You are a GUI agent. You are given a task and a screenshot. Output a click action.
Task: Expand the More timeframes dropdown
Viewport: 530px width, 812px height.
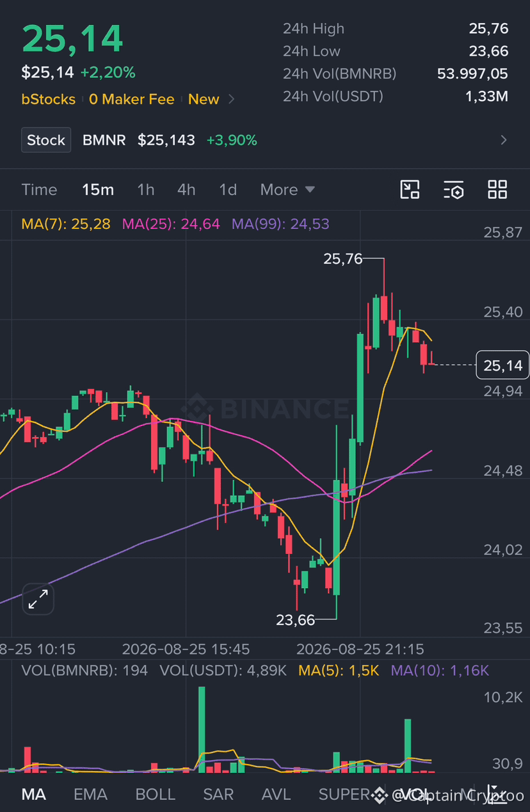[x=287, y=189]
